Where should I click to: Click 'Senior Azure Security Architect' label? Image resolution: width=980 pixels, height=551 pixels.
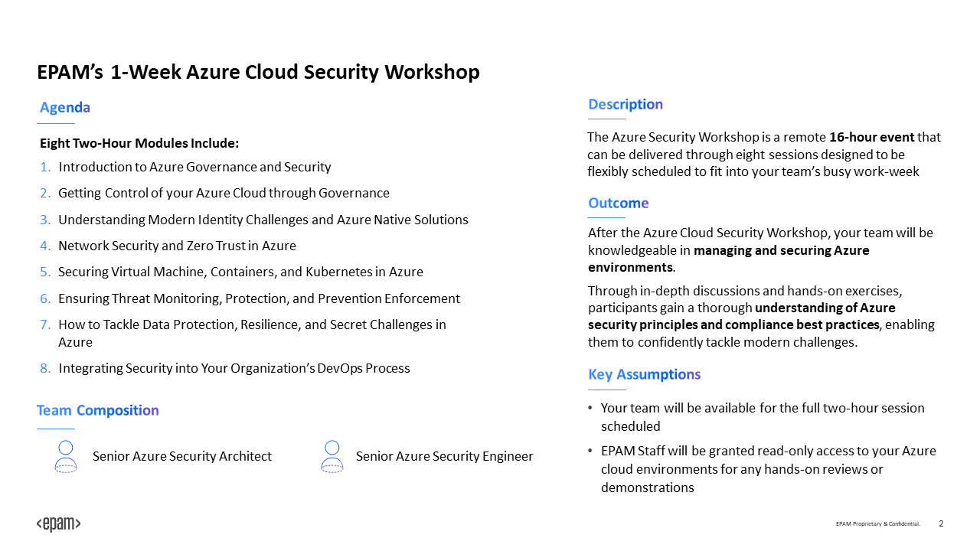(x=182, y=456)
